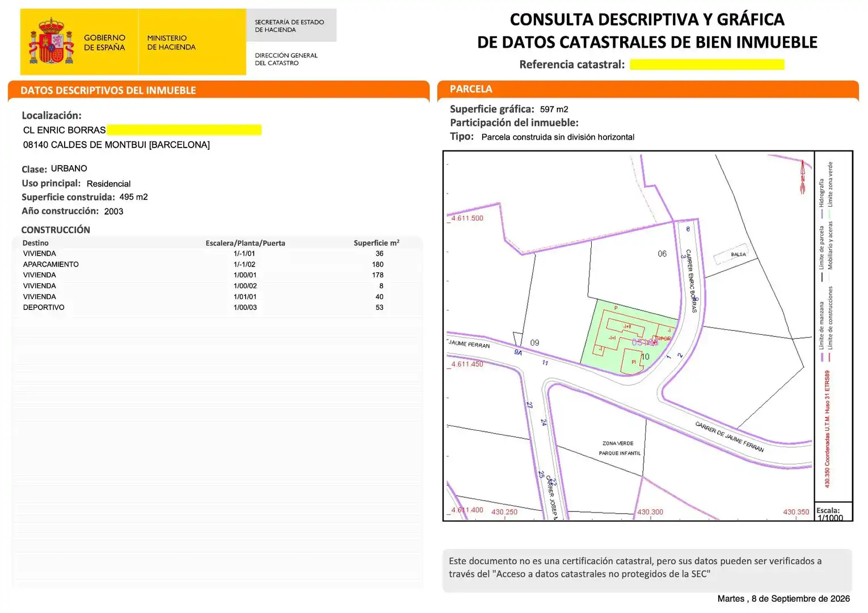Image resolution: width=868 pixels, height=613 pixels.
Task: Click the surface value "178" in the table
Action: [x=378, y=275]
